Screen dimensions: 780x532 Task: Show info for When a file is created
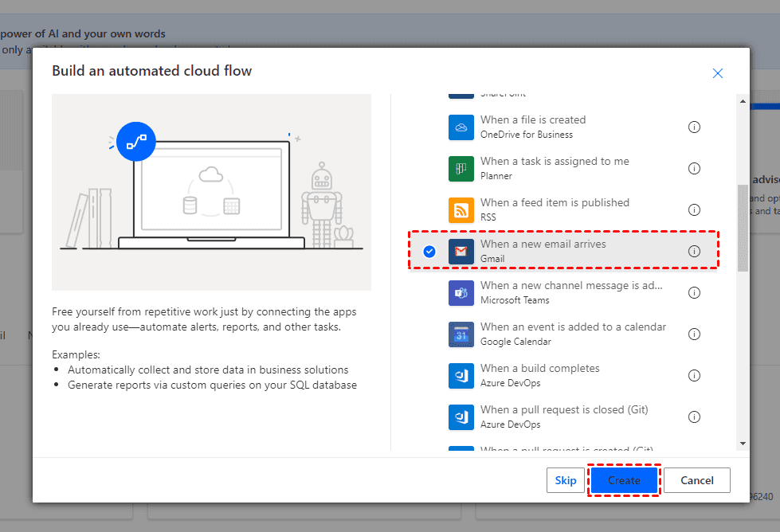tap(694, 127)
